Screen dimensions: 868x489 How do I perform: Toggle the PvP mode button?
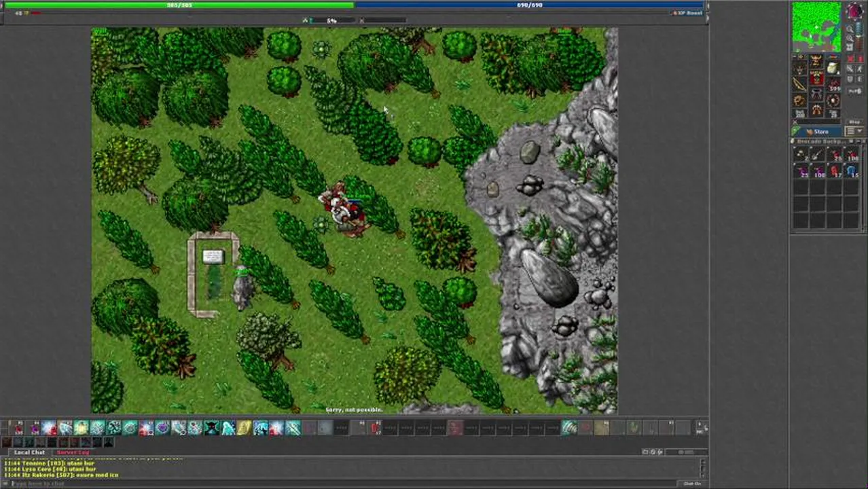coord(855,91)
